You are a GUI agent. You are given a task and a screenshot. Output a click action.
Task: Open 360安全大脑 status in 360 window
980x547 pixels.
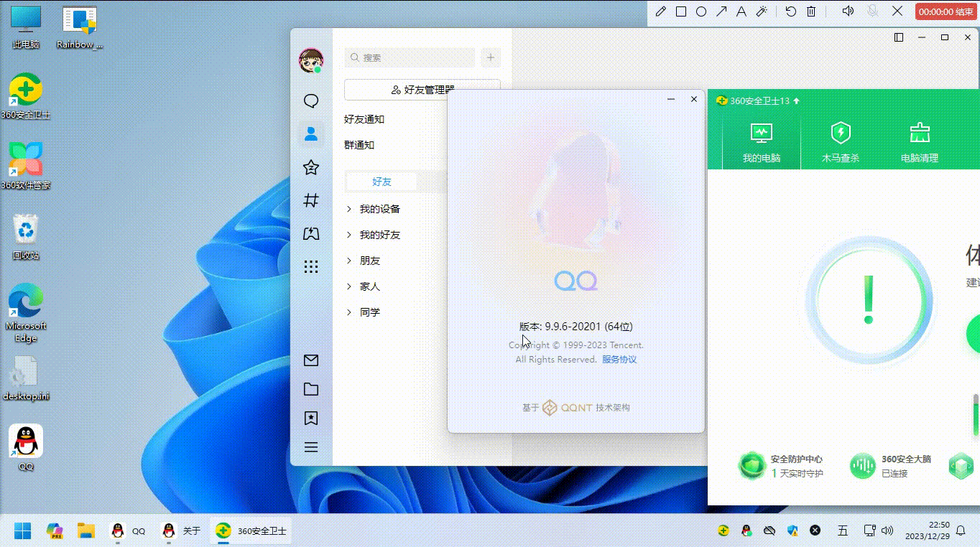click(x=891, y=466)
